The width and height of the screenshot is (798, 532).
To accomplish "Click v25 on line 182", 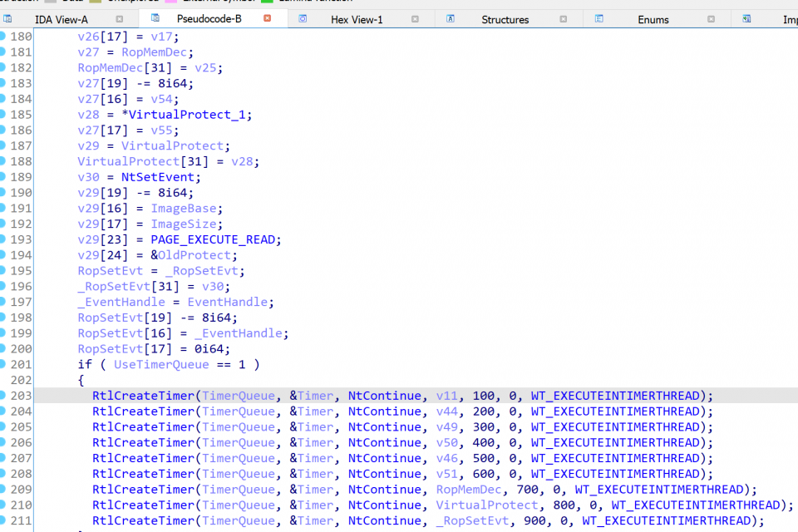I will [x=205, y=68].
